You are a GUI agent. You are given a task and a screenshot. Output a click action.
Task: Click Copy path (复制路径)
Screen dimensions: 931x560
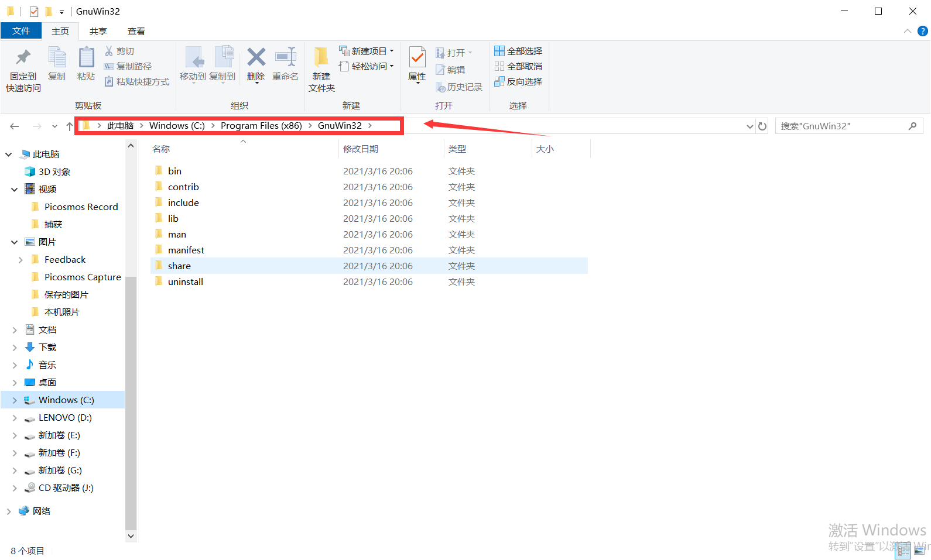pos(128,67)
